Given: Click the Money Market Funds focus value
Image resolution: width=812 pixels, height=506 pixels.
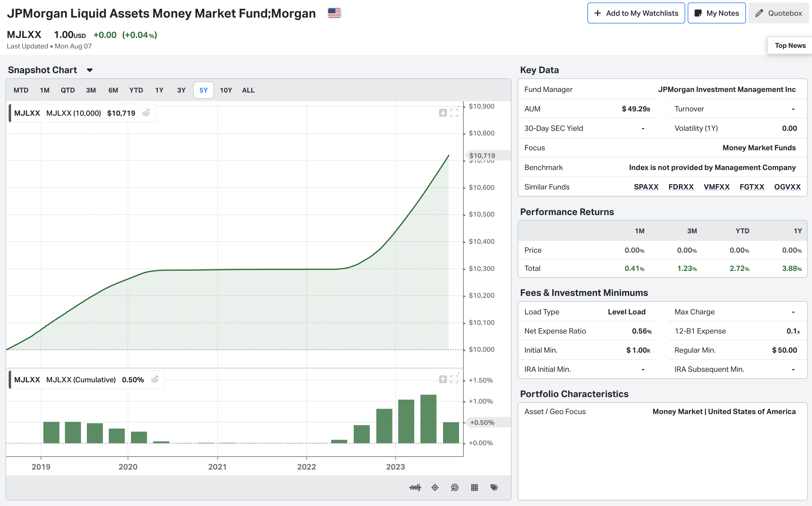Looking at the screenshot, I should (x=759, y=147).
